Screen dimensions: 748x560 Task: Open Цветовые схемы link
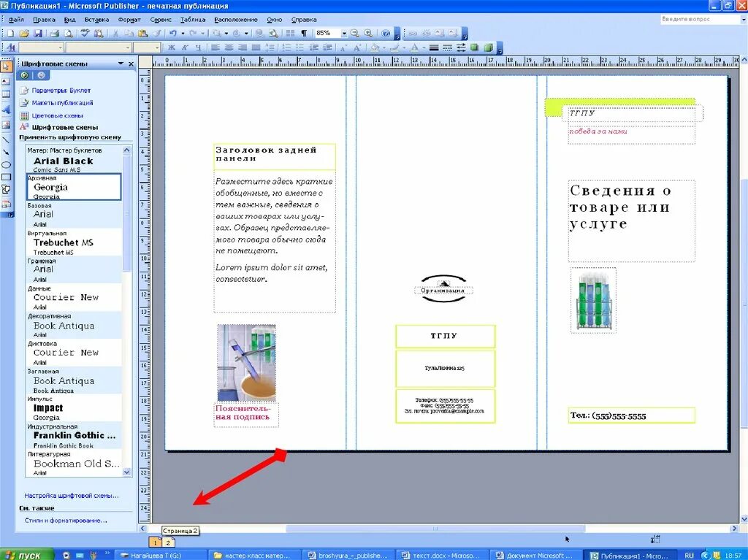click(57, 115)
